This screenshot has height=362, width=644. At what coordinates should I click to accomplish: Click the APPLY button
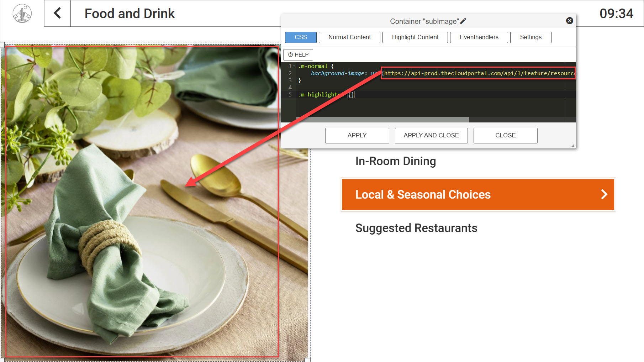tap(357, 135)
